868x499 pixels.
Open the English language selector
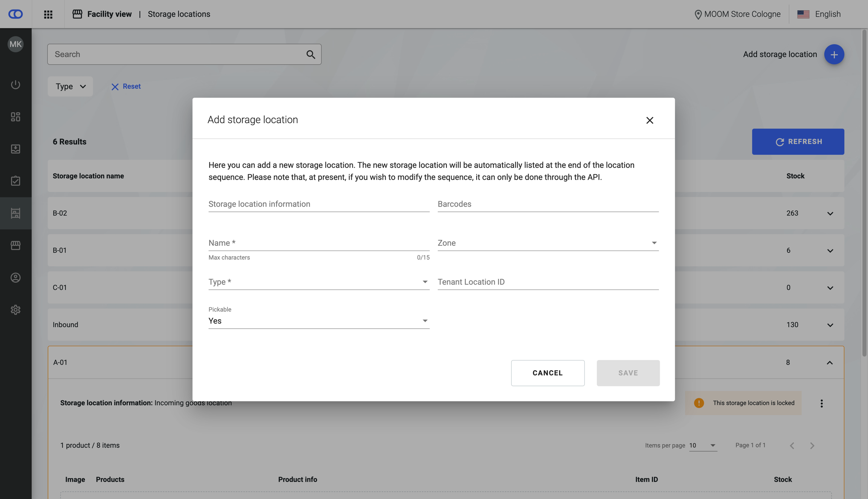tap(819, 14)
